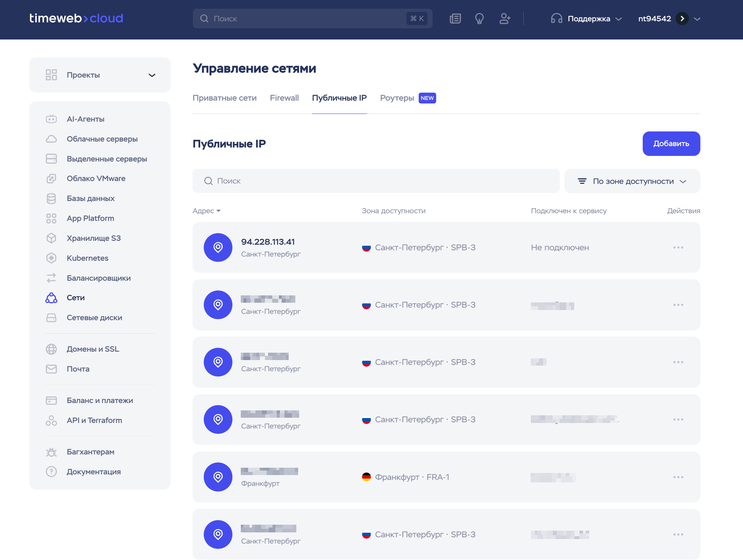
Task: Open Документация link in sidebar
Action: 94,472
